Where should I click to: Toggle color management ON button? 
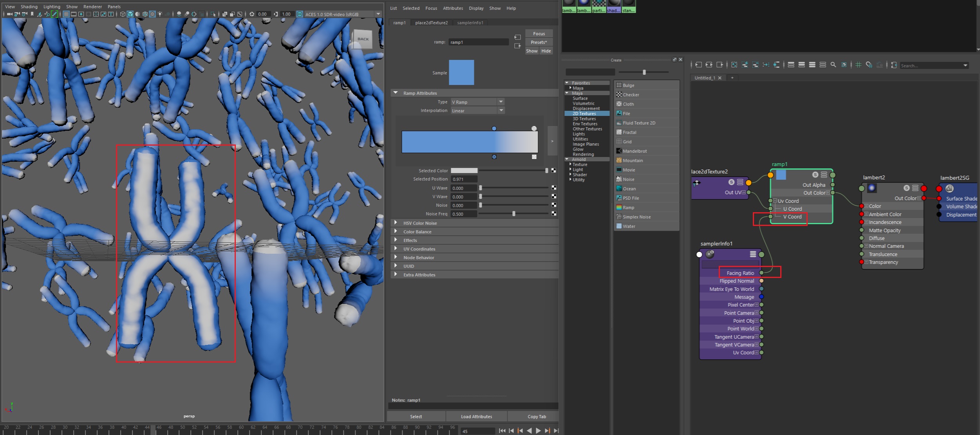[300, 14]
